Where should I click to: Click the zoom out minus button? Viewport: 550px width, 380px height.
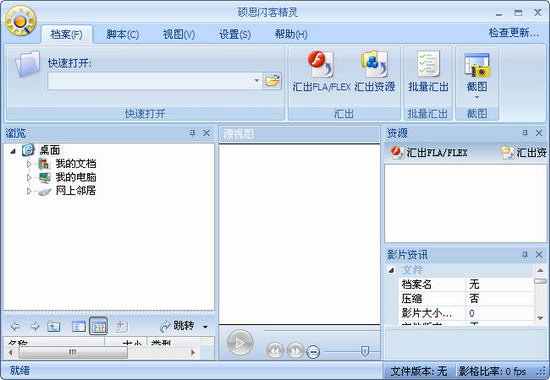pos(313,351)
